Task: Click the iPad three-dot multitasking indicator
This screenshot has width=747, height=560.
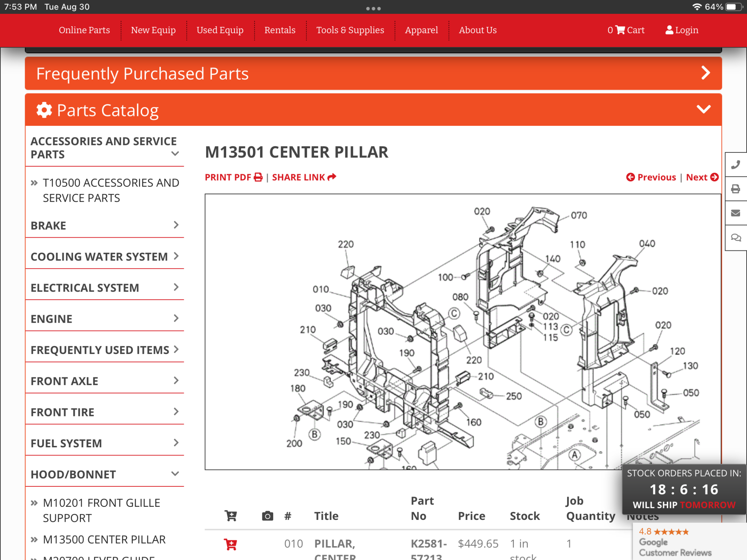Action: [373, 8]
